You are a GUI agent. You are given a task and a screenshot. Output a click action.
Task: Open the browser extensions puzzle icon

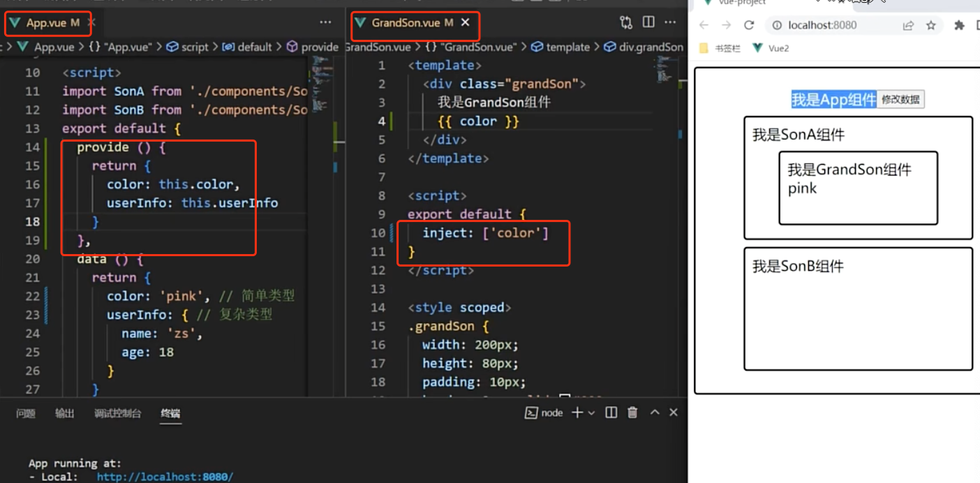[959, 25]
